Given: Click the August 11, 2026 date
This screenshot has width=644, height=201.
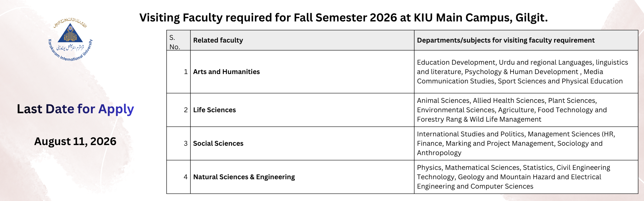Looking at the screenshot, I should point(75,141).
